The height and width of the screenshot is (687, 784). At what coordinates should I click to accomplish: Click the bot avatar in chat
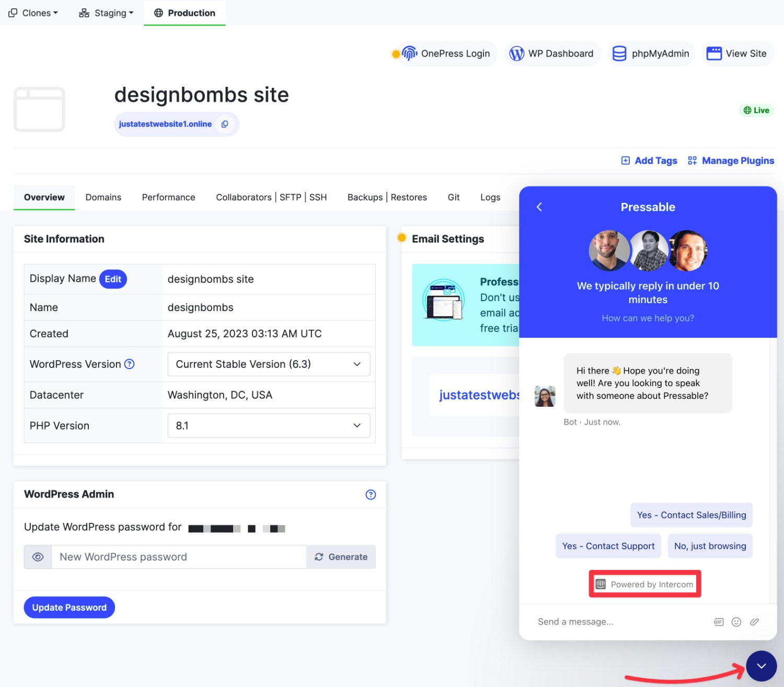(545, 396)
